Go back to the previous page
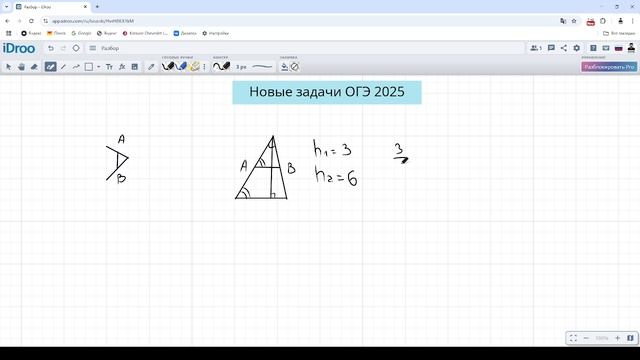The image size is (640, 360). coord(7,21)
